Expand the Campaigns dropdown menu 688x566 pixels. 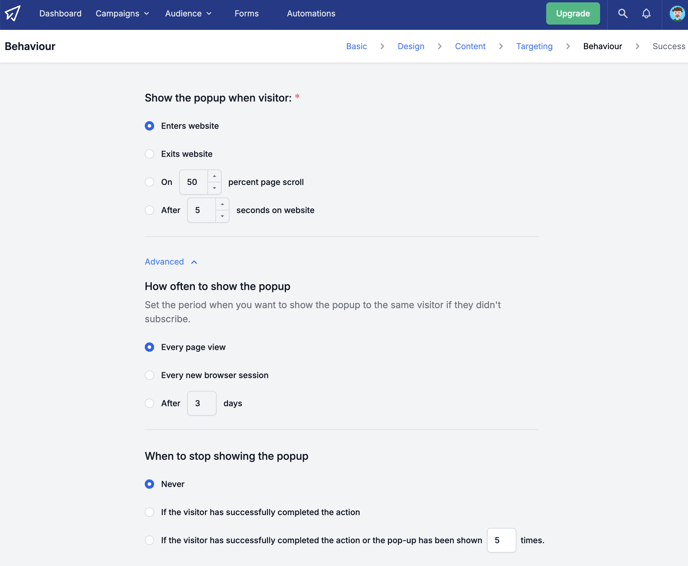point(122,14)
